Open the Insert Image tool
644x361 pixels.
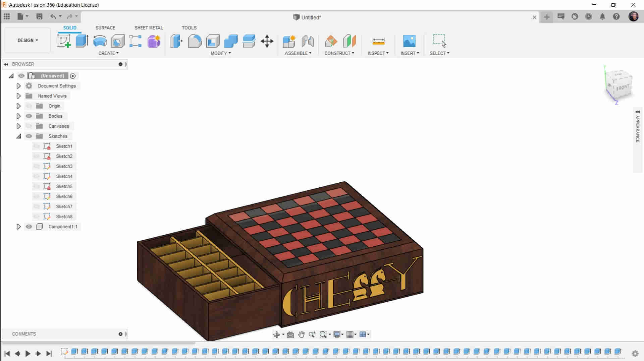click(409, 41)
